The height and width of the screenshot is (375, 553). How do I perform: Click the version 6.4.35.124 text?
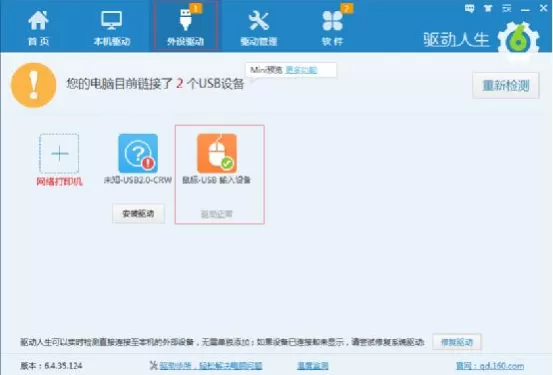[51, 365]
